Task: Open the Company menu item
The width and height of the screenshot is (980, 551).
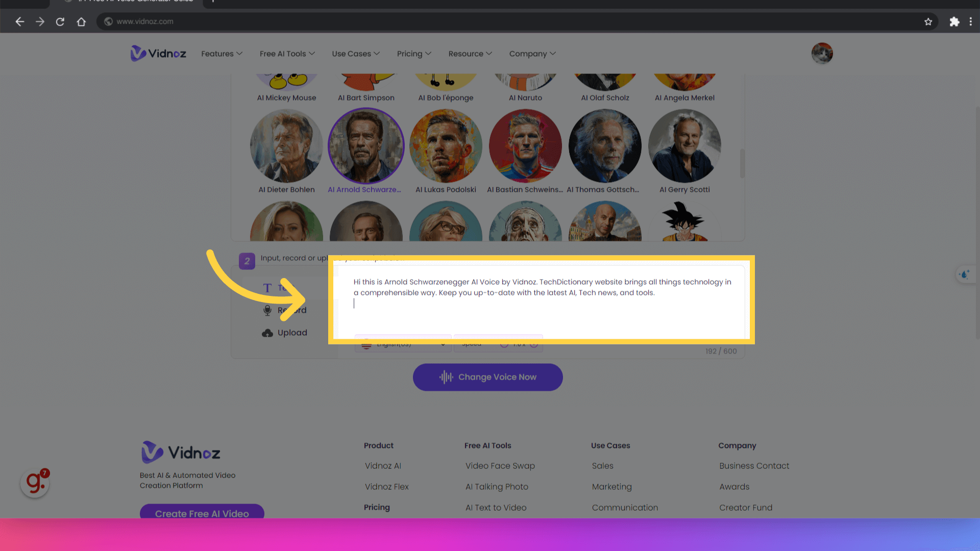Action: tap(532, 53)
